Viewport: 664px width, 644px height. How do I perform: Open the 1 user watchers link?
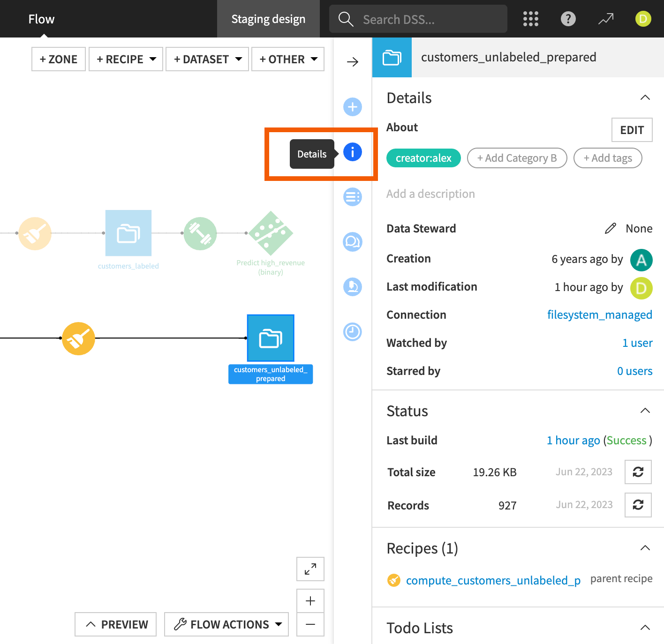click(x=637, y=343)
